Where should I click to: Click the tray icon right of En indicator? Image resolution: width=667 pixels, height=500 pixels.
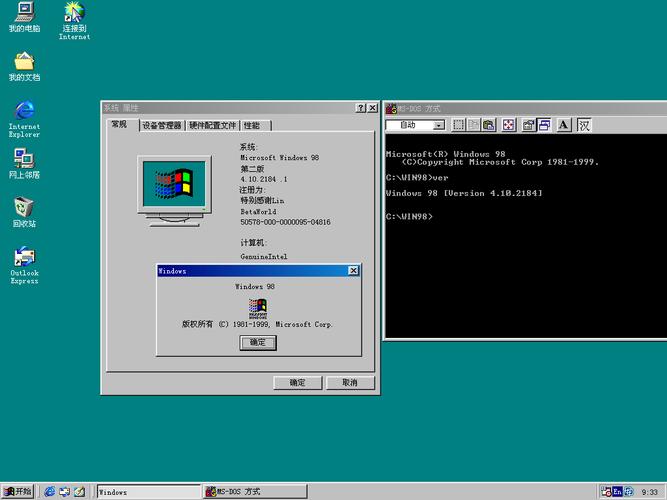tap(629, 492)
